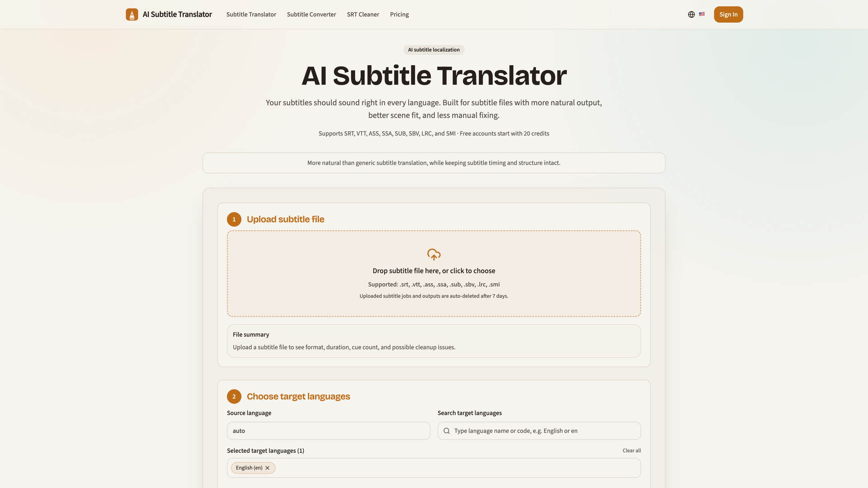868x488 pixels.
Task: Go to the SRT Cleaner page
Action: click(x=363, y=14)
